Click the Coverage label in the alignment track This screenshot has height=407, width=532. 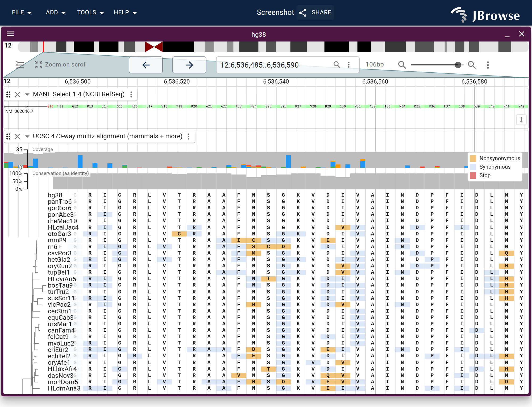click(x=43, y=149)
